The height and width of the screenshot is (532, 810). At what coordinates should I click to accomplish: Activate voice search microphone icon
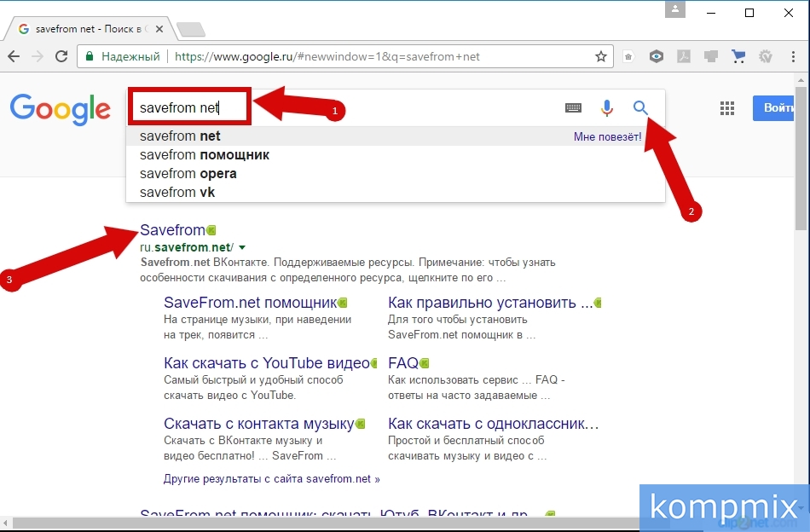pyautogui.click(x=607, y=107)
